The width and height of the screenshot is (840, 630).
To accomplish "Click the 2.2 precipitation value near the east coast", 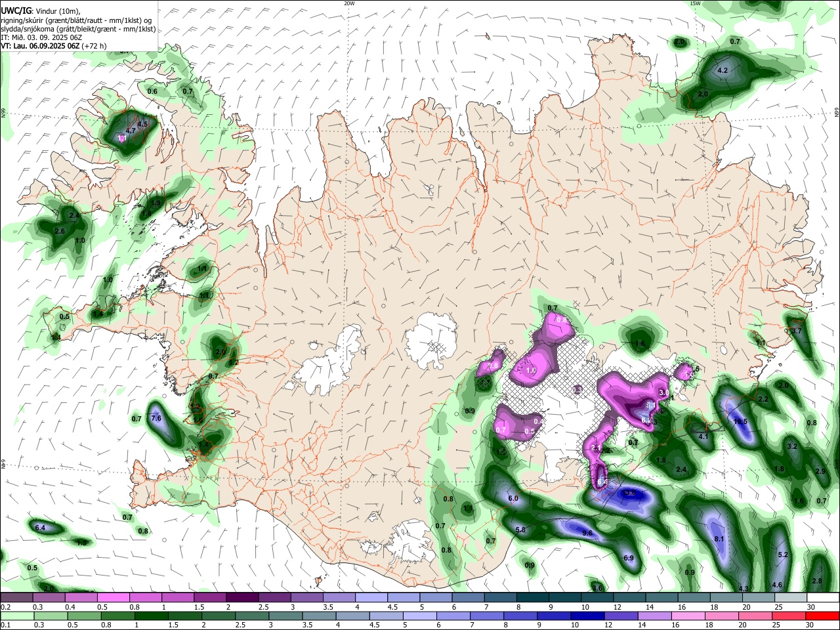I will 763,399.
